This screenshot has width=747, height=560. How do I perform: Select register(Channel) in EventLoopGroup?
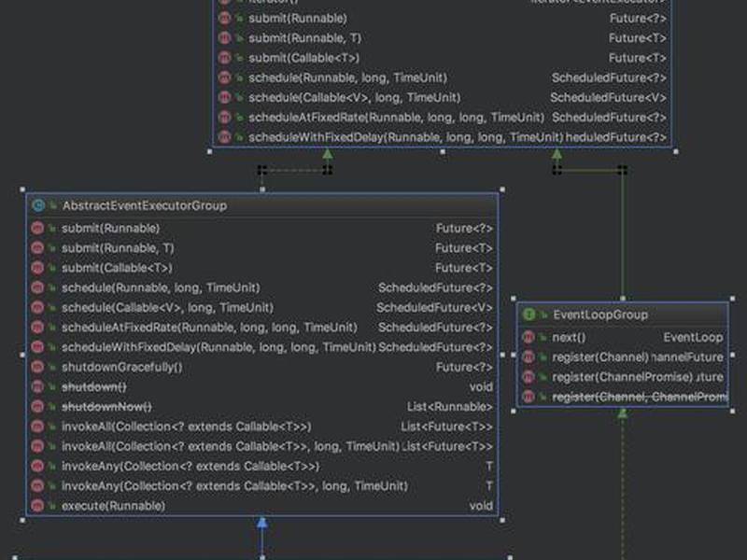coord(600,357)
